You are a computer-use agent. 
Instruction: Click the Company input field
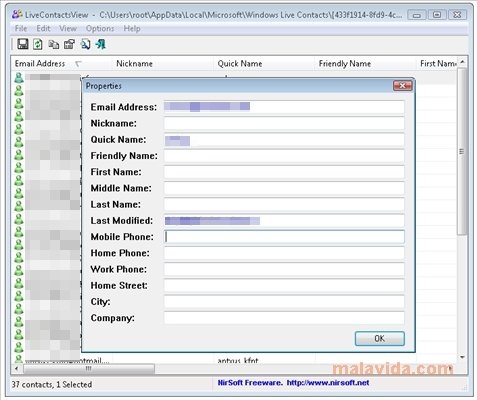point(284,318)
